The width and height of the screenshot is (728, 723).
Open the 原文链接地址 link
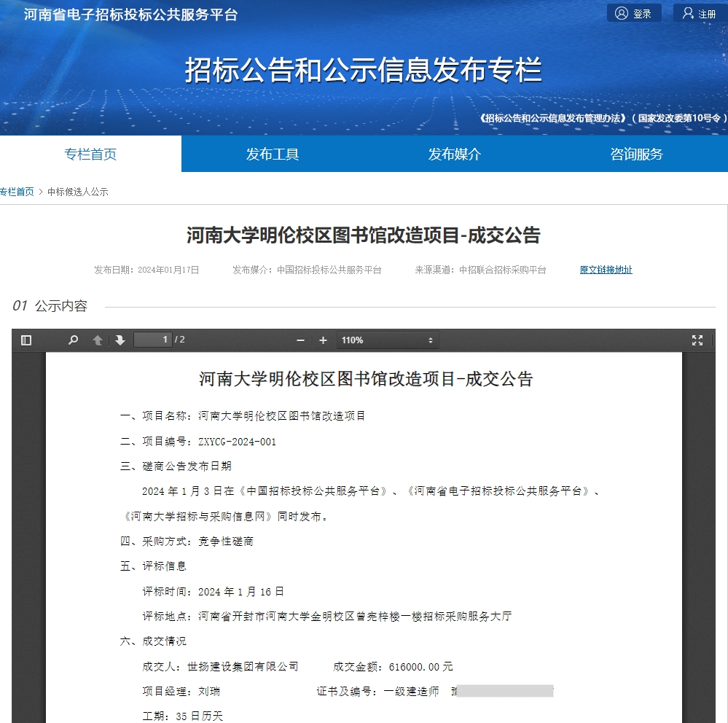[606, 269]
